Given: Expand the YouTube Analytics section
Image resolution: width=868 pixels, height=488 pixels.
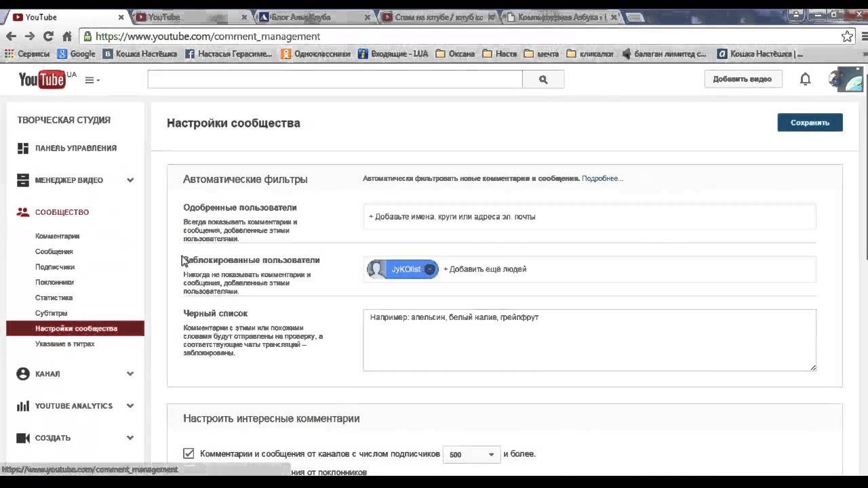Looking at the screenshot, I should click(130, 406).
